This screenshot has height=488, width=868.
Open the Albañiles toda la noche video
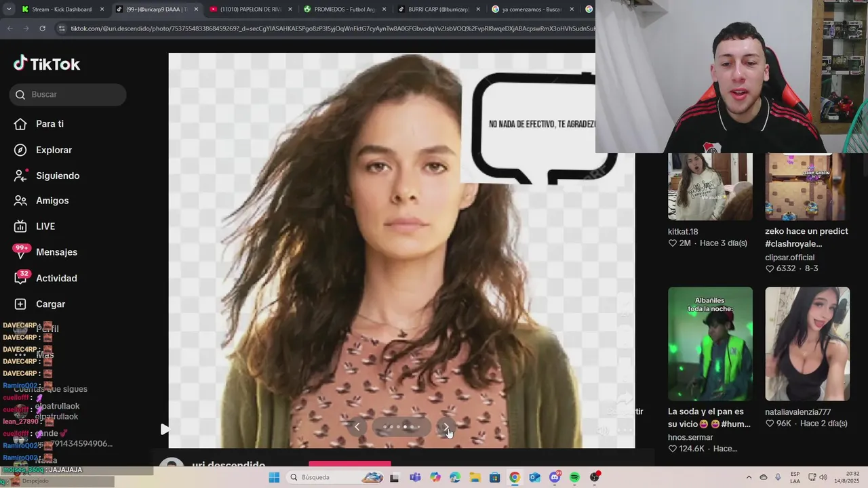710,344
